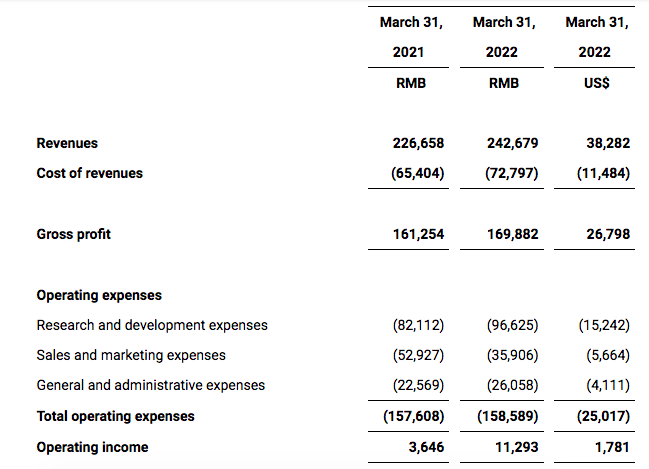Select the Gross profit row label
This screenshot has height=469, width=649.
(x=73, y=234)
